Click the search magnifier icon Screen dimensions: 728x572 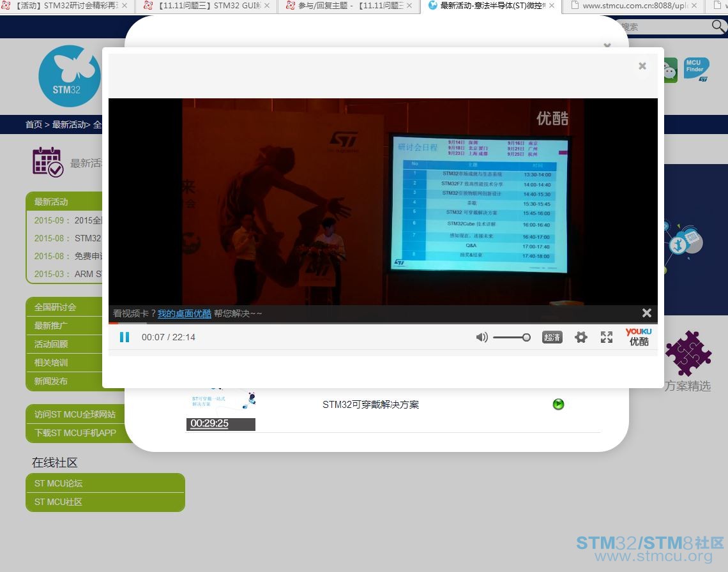tap(718, 26)
